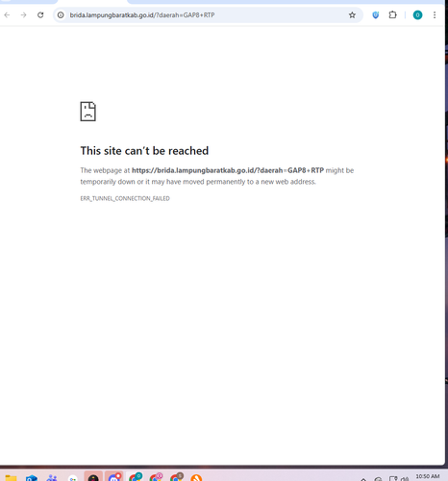
Task: Open Chrome's three-dot menu
Action: [435, 15]
